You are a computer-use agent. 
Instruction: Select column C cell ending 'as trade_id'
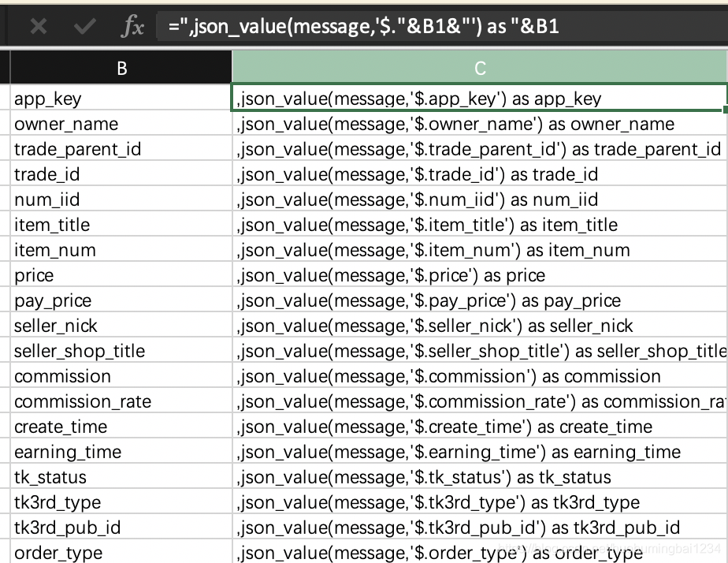(x=480, y=173)
